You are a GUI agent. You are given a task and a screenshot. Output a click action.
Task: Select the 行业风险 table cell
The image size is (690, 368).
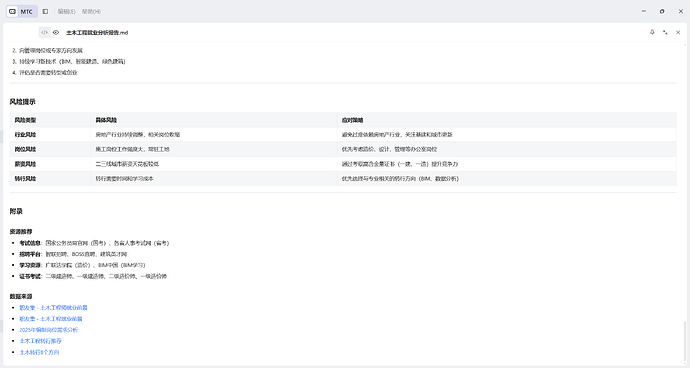pos(50,135)
